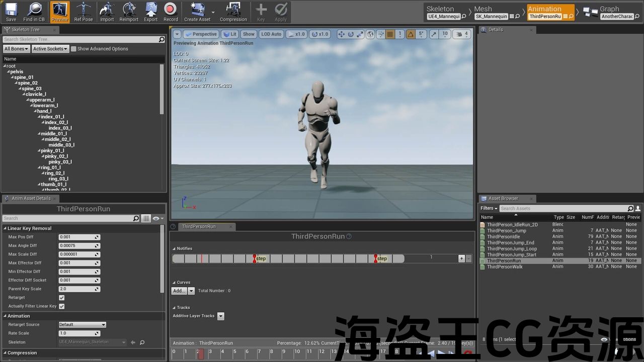
Task: Uncheck the Retarget checkbox
Action: (x=62, y=298)
